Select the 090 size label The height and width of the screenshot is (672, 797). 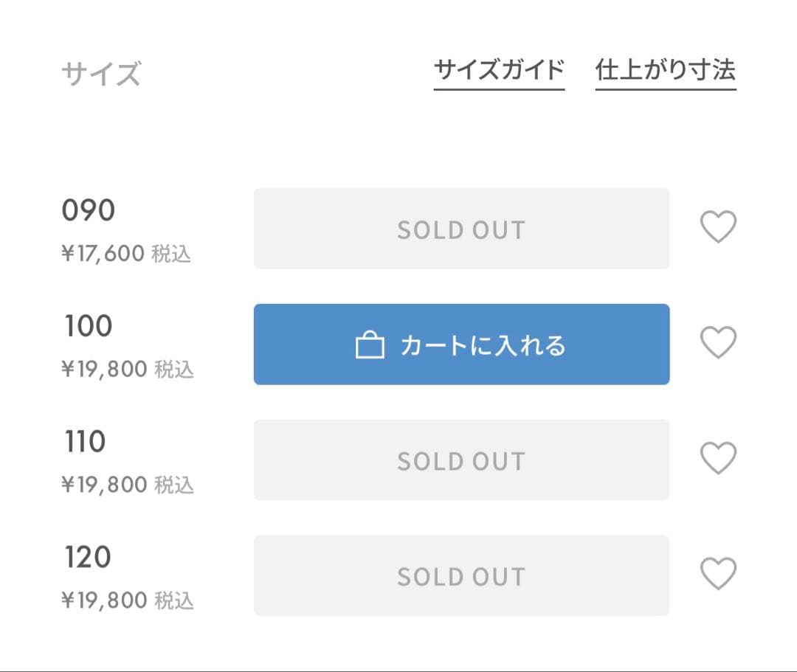click(x=89, y=211)
